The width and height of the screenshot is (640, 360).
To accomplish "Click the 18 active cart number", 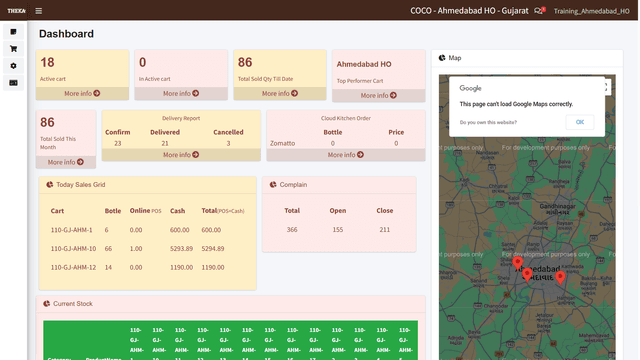I will click(x=47, y=62).
